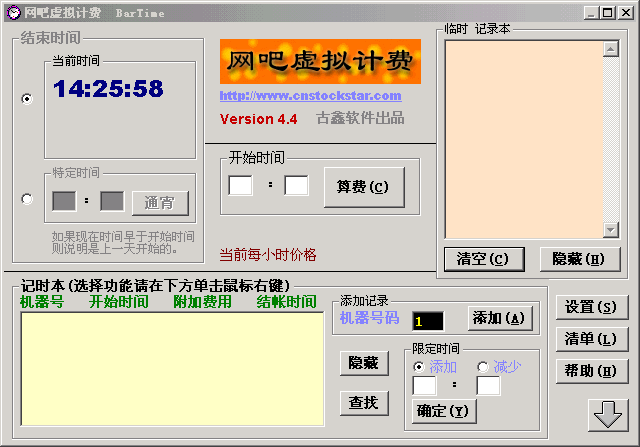Choose the 减少 radio option in 限定时间
640x447 pixels.
coord(483,367)
